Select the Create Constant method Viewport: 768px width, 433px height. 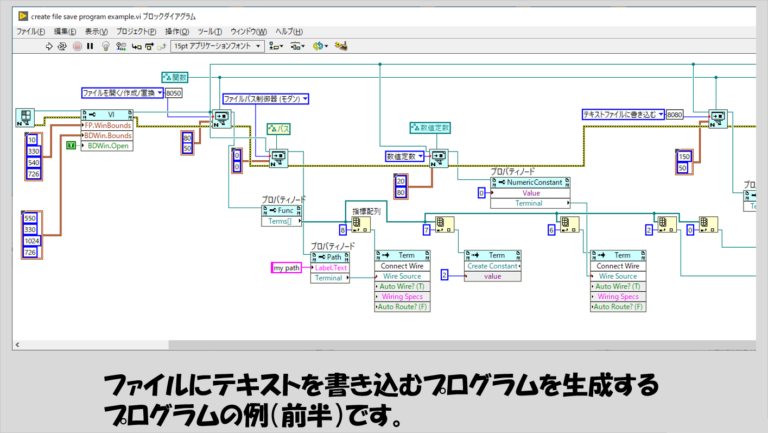[x=492, y=266]
